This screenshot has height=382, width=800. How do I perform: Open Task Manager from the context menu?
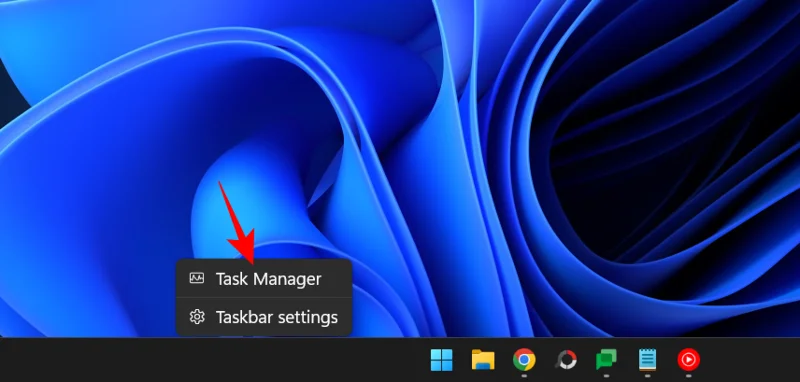coord(264,279)
